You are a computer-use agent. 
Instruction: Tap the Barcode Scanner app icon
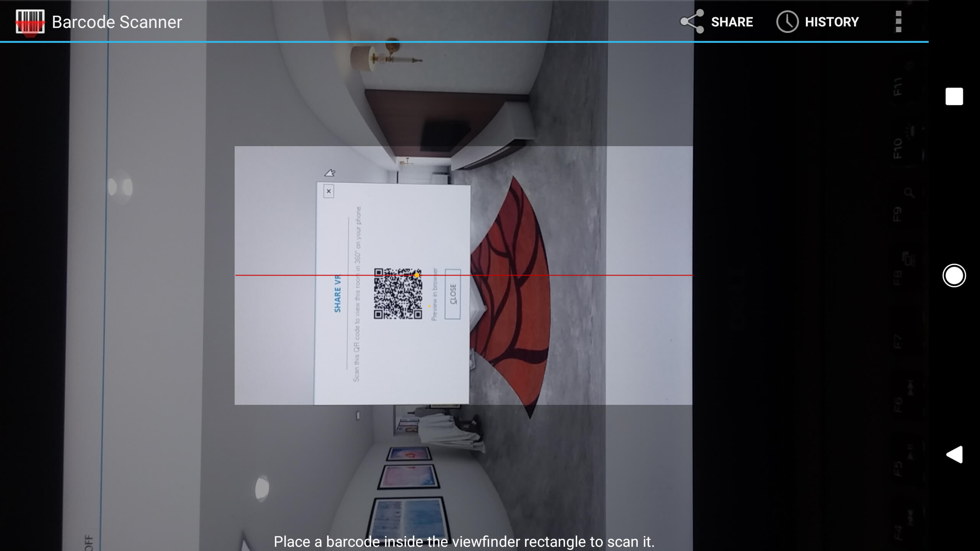(30, 22)
